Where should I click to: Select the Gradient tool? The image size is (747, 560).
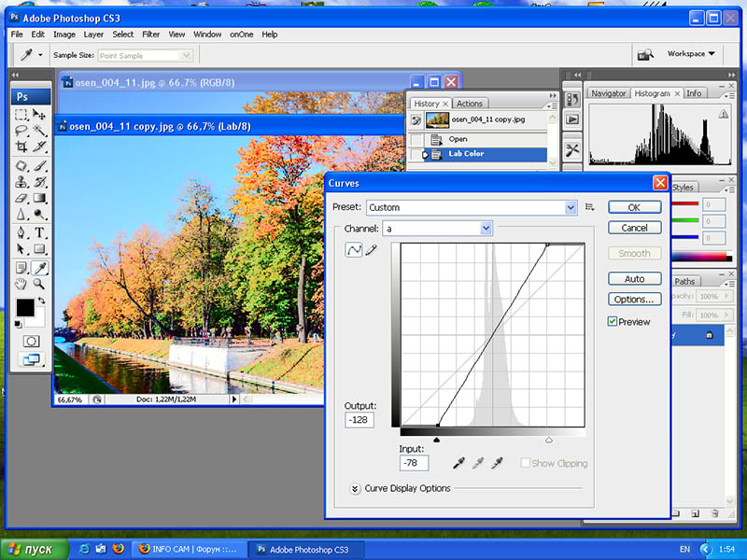pyautogui.click(x=39, y=198)
